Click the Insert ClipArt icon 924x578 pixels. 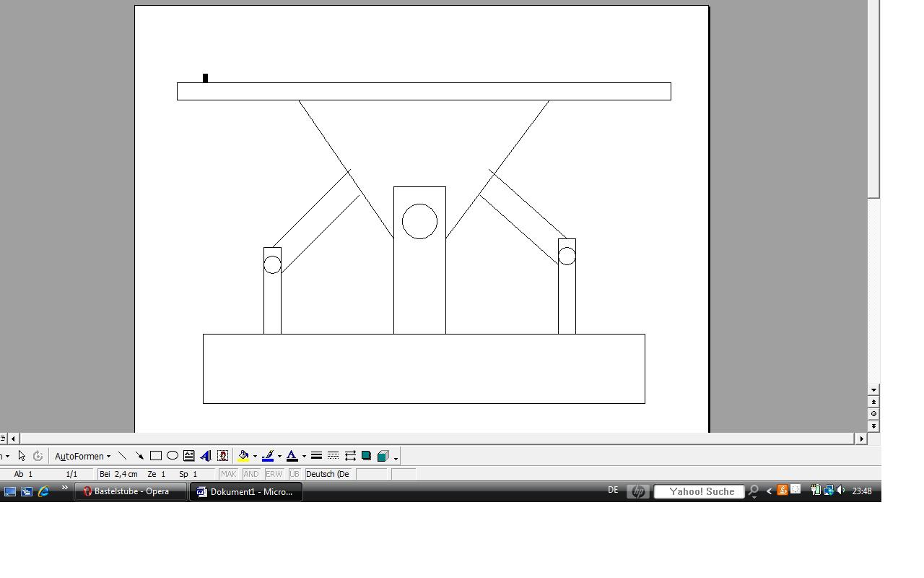coord(223,456)
